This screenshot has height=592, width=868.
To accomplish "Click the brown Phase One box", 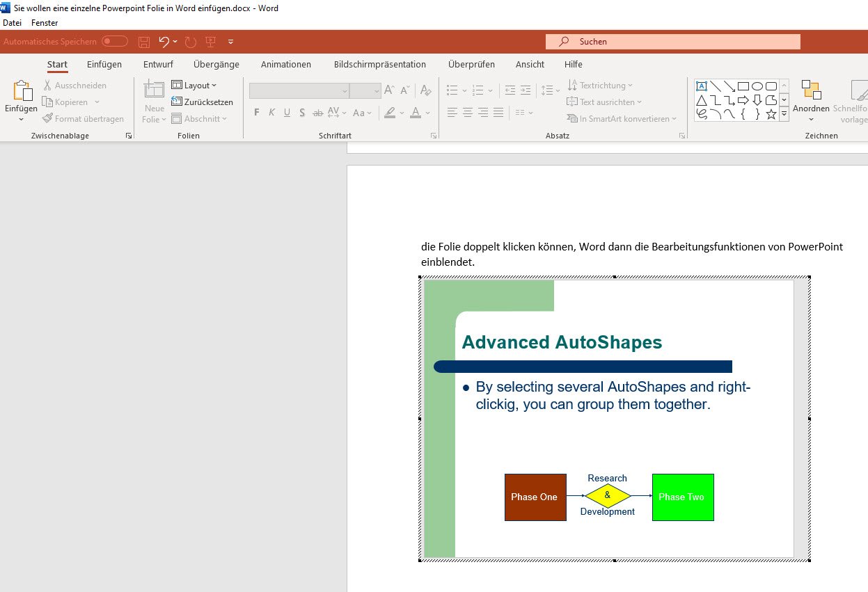I will [535, 497].
